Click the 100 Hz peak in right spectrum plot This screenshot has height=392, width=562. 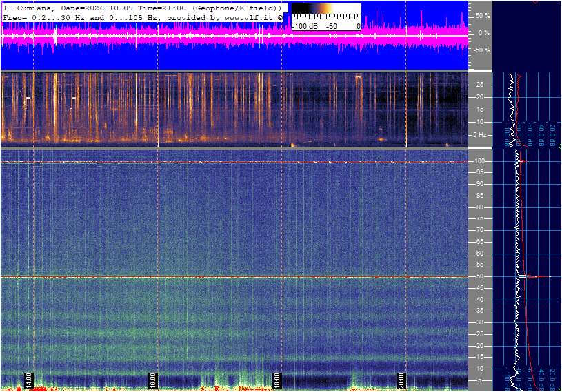point(523,161)
